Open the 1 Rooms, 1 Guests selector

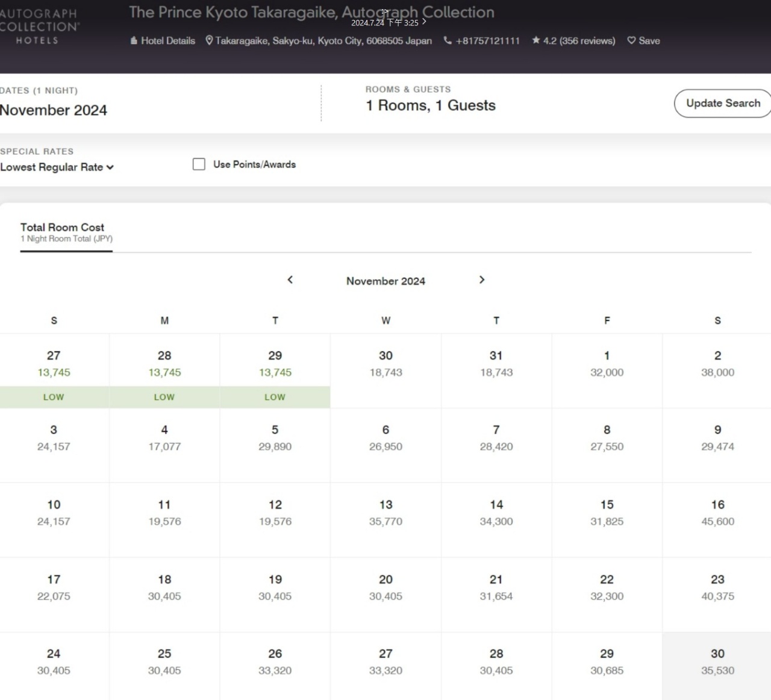[x=430, y=105]
